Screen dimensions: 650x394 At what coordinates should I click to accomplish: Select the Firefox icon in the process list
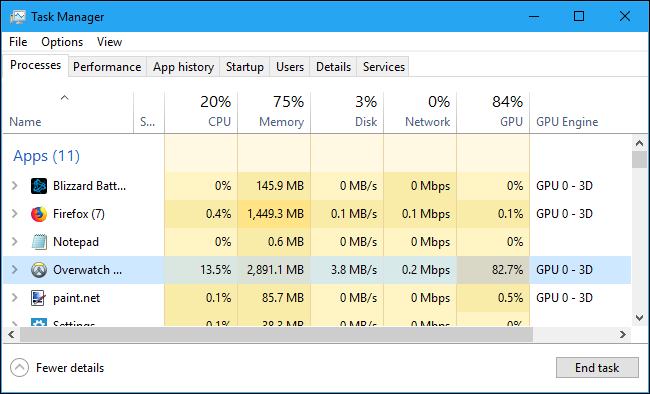[x=39, y=214]
